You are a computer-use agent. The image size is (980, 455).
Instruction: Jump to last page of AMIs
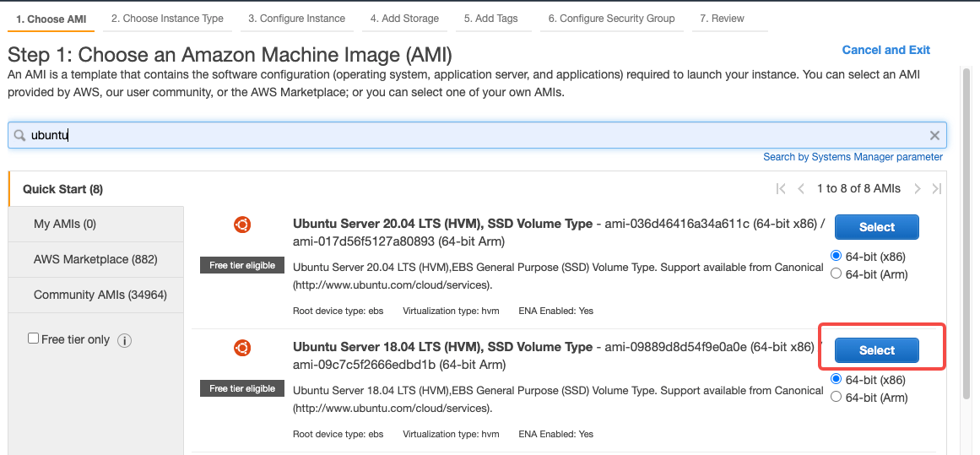click(936, 189)
